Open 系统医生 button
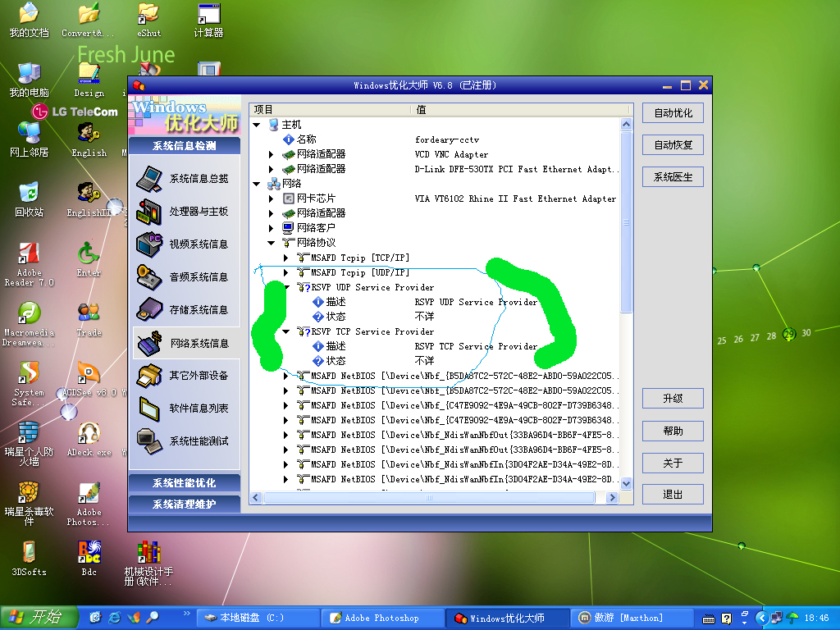This screenshot has height=630, width=840. (673, 177)
